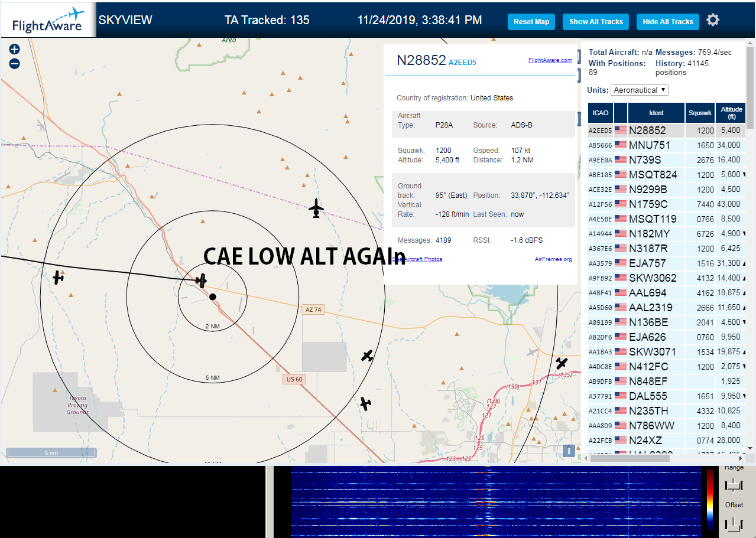The height and width of the screenshot is (538, 756).
Task: Click the N28852 title in info panel
Action: pyautogui.click(x=421, y=60)
